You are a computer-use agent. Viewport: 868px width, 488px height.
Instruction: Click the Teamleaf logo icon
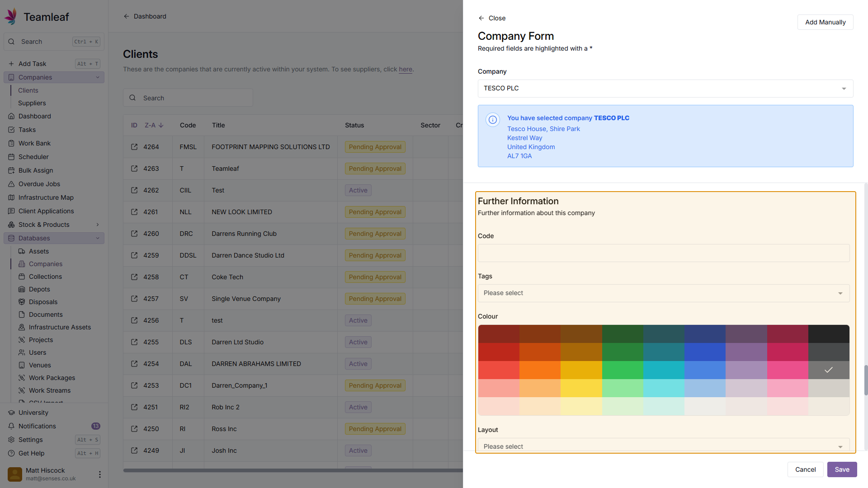click(x=11, y=16)
